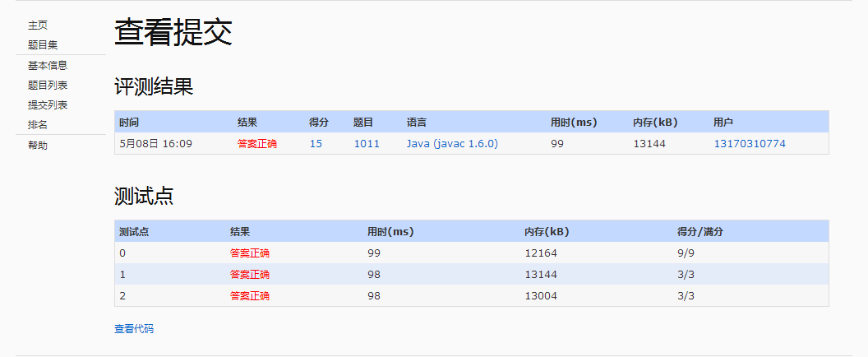Viewport: 868px width, 357px height.
Task: Click test point number 0
Action: coord(122,253)
